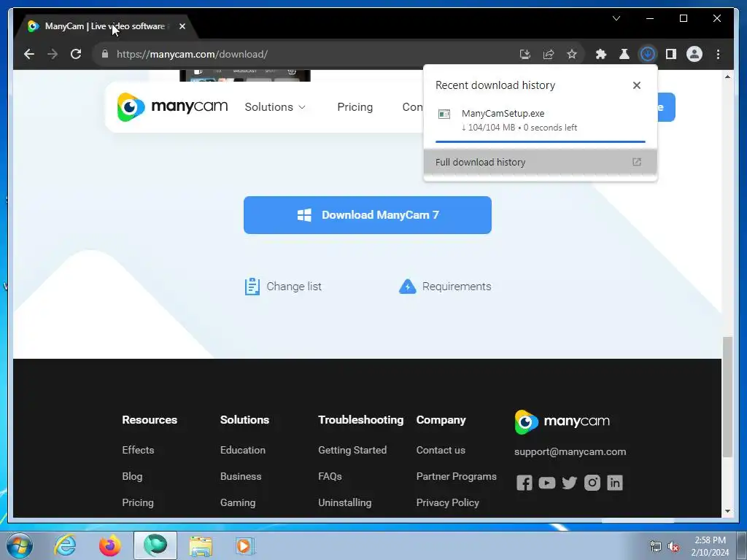
Task: Open Effects link in footer
Action: pos(138,450)
